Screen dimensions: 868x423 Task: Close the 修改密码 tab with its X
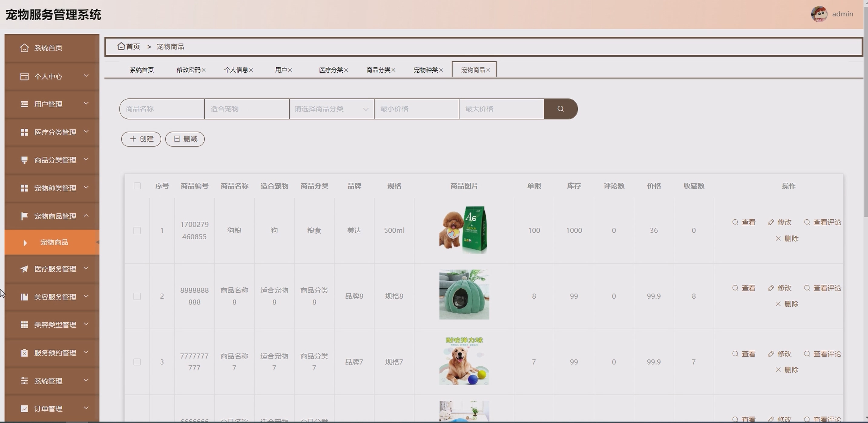click(x=204, y=70)
